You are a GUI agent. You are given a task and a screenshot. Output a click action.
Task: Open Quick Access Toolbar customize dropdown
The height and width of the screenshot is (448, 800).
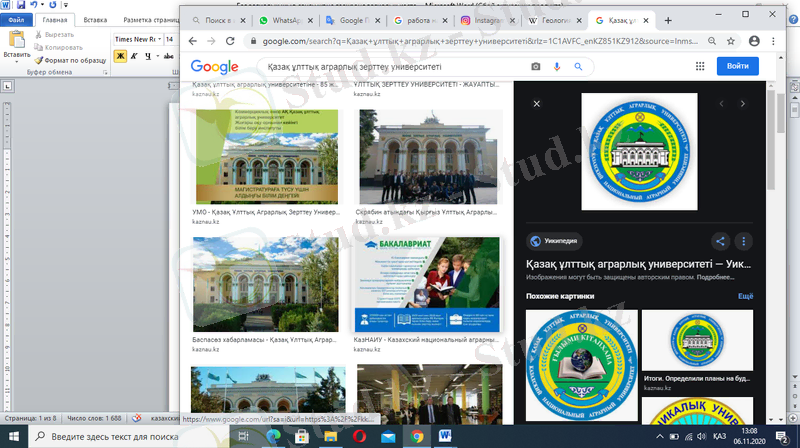click(x=65, y=5)
